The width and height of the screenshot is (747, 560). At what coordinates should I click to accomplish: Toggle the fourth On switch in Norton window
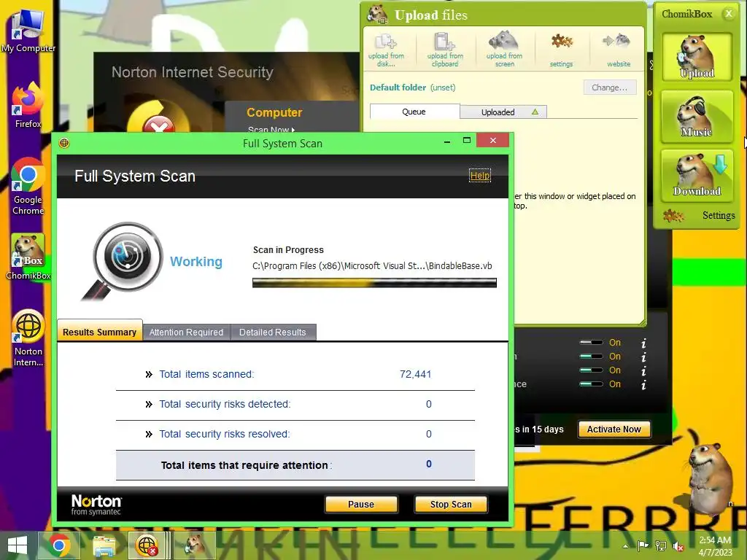point(591,384)
